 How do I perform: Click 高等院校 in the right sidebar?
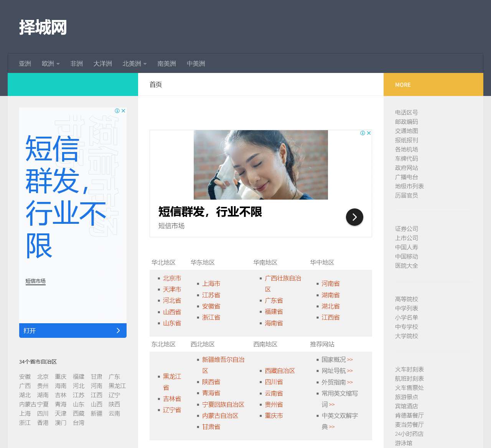(407, 299)
